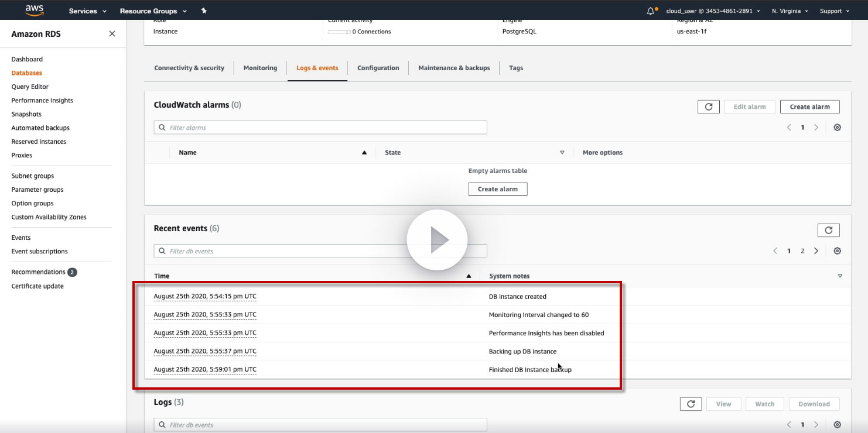
Task: Open Certificate update in the sidebar
Action: tap(37, 286)
